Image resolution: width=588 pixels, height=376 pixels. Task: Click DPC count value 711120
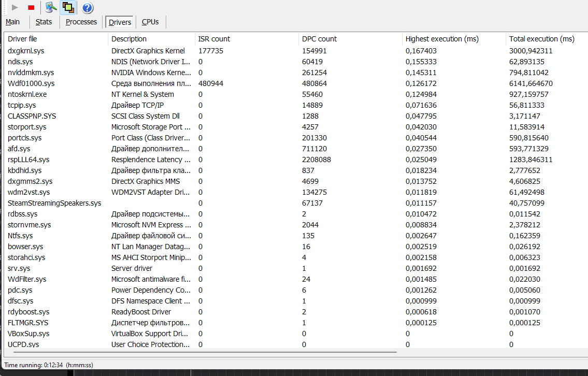coord(314,149)
